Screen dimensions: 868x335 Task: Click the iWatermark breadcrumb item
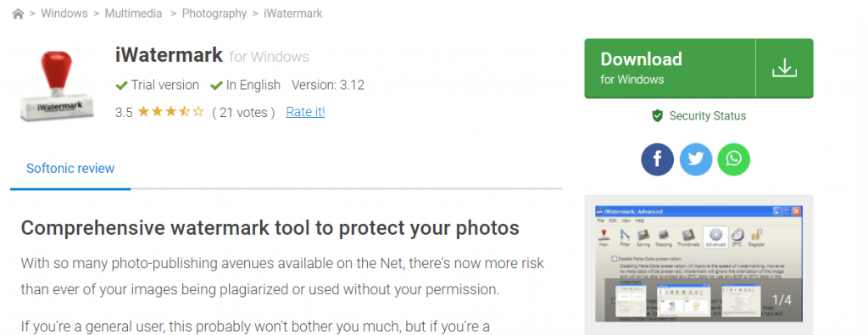(292, 14)
